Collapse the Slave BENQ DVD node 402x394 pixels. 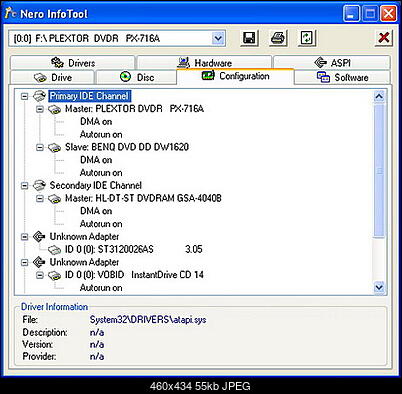click(40, 147)
